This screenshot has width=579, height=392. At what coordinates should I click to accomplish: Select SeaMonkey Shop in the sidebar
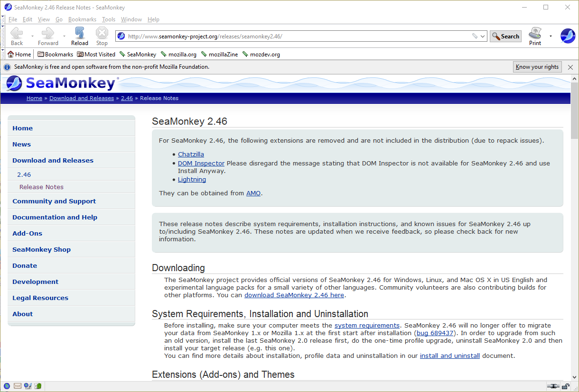[x=71, y=250]
